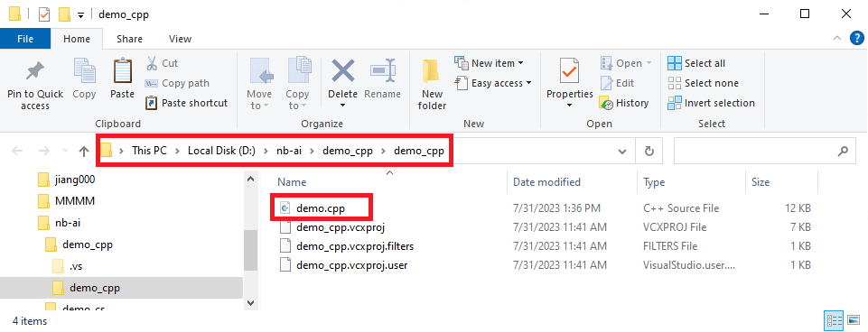Sort files by Date modified column

coord(546,182)
